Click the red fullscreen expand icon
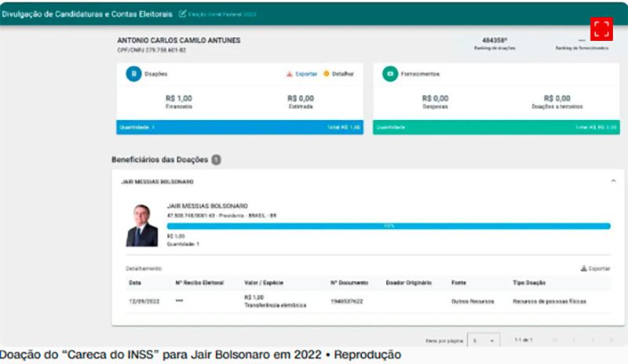The width and height of the screenshot is (628, 364). 601,30
